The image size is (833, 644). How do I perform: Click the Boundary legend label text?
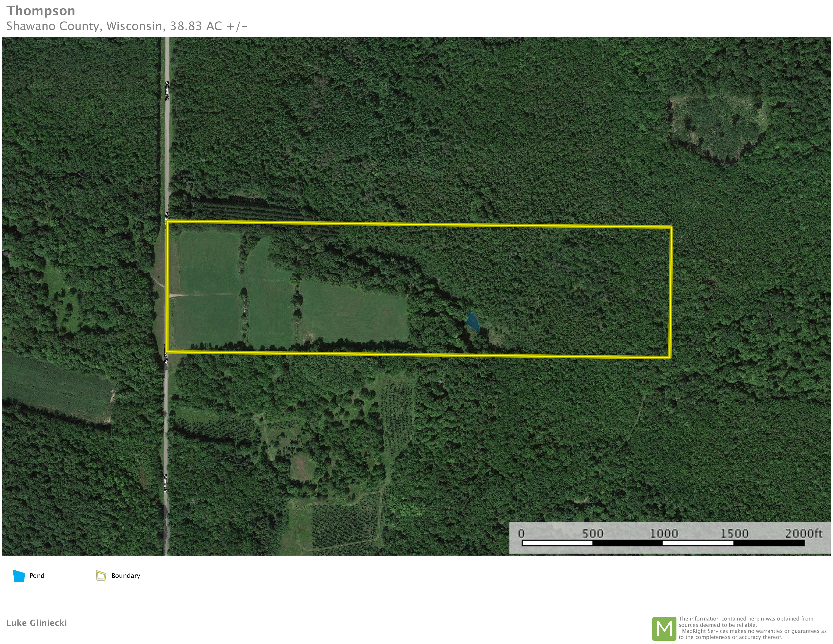125,576
